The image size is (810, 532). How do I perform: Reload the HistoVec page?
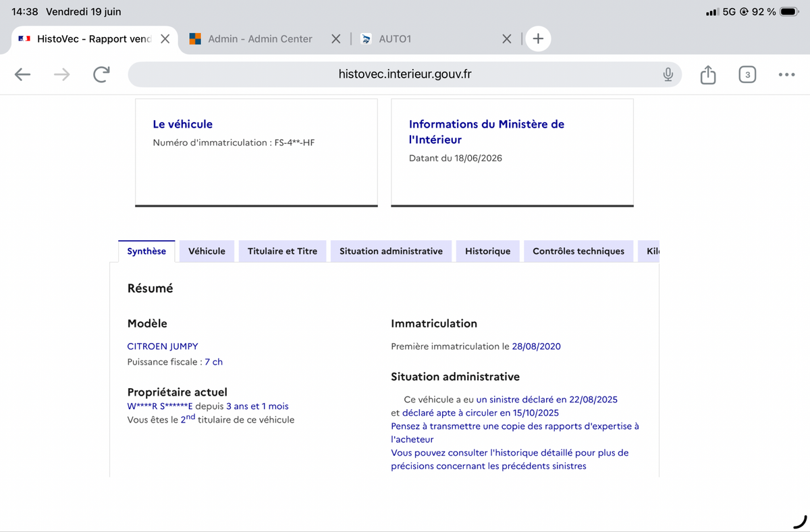pos(101,74)
